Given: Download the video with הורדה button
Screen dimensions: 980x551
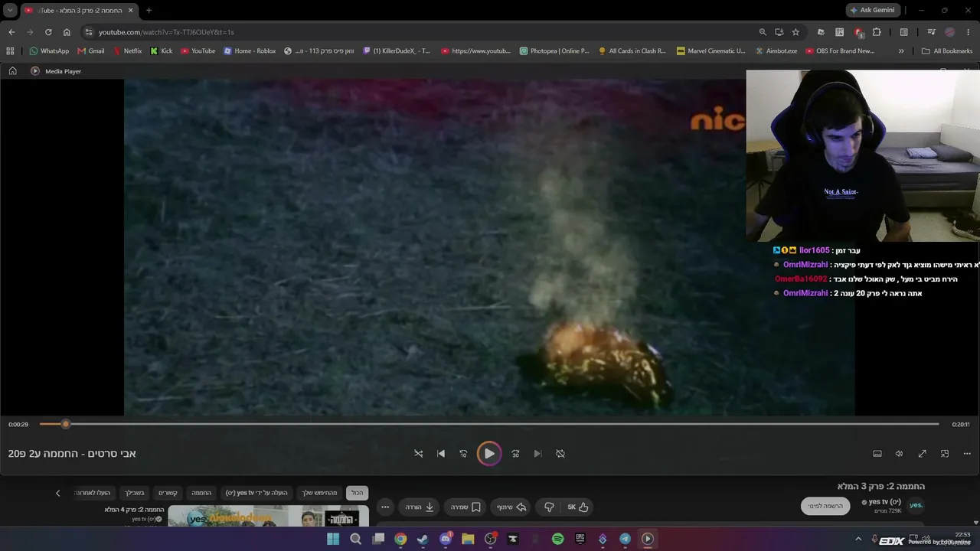Looking at the screenshot, I should [x=420, y=507].
